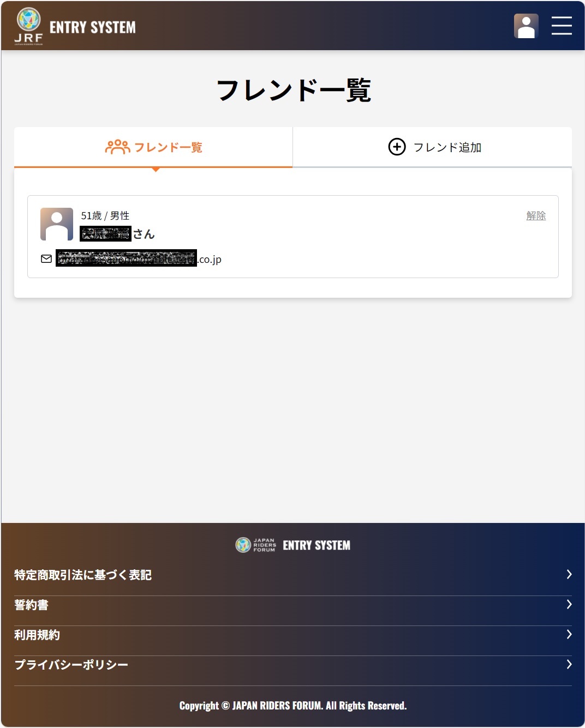Click the 解除 link to remove friend
This screenshot has width=585, height=728.
click(x=536, y=215)
